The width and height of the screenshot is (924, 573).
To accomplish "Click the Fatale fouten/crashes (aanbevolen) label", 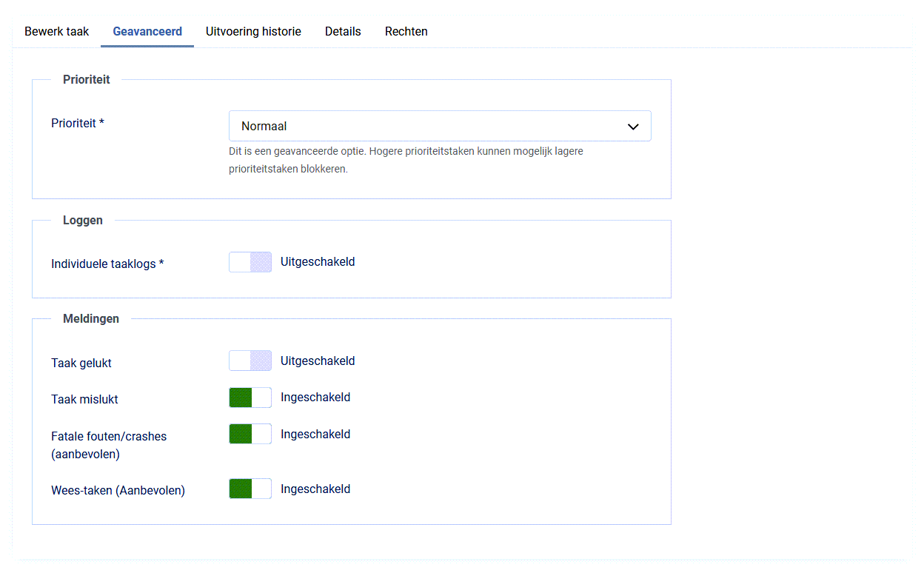I will point(109,445).
